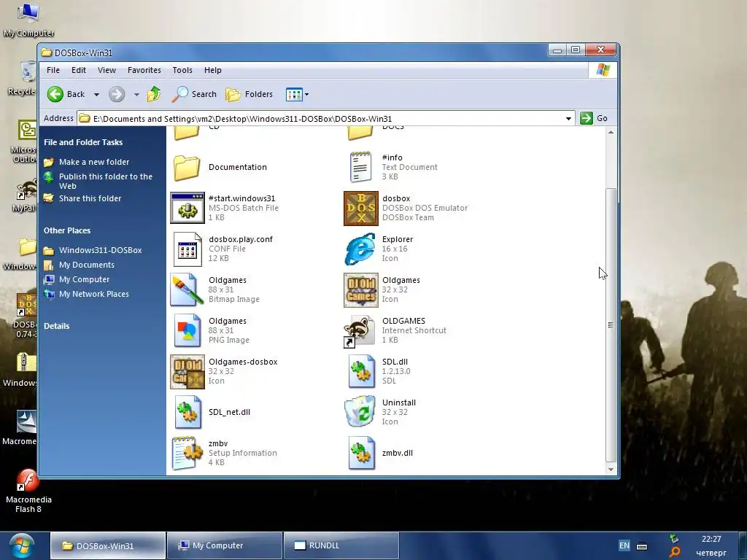Image resolution: width=747 pixels, height=560 pixels.
Task: Click the clock showing 22:27
Action: click(711, 539)
